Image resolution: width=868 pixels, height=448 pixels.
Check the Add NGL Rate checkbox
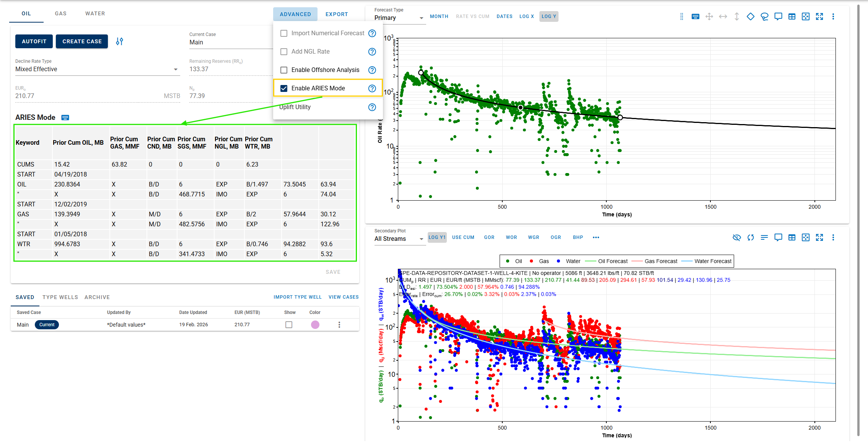click(284, 52)
